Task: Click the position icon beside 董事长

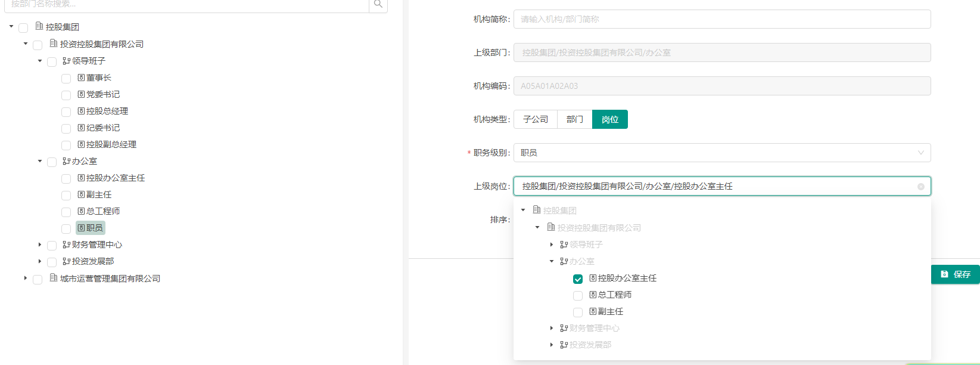Action: [81, 78]
